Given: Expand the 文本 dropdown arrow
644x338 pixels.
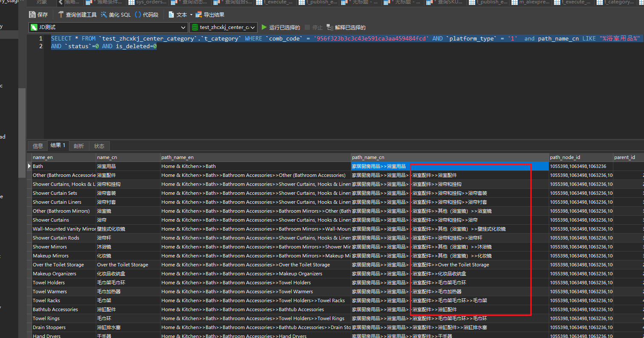Looking at the screenshot, I should pos(191,14).
